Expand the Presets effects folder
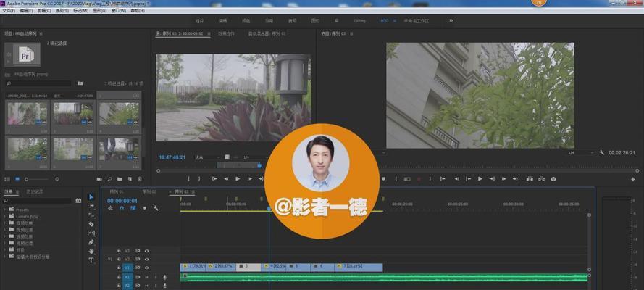 tap(5, 209)
